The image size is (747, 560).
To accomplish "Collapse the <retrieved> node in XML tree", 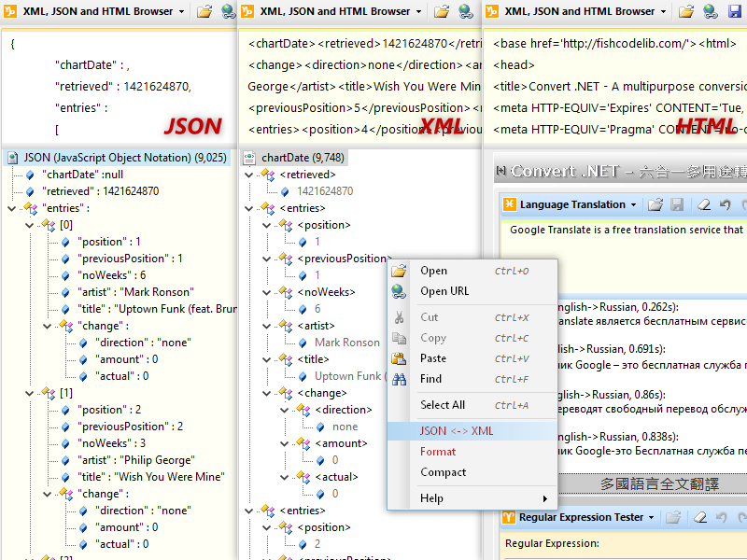I will pyautogui.click(x=248, y=175).
